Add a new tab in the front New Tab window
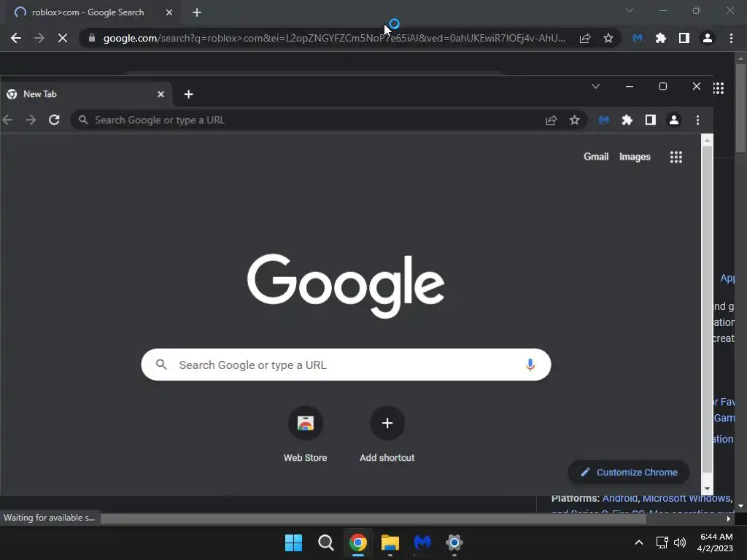 (189, 94)
